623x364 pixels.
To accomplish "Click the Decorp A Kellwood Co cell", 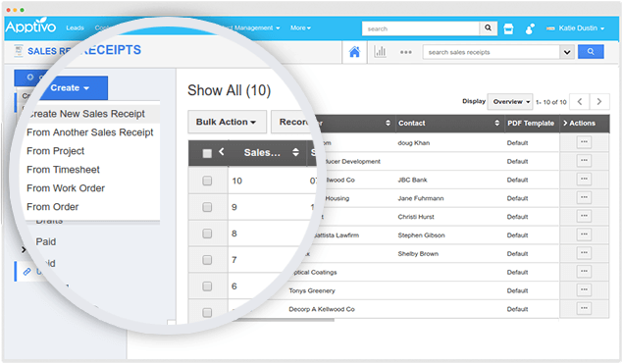I will pyautogui.click(x=322, y=309).
